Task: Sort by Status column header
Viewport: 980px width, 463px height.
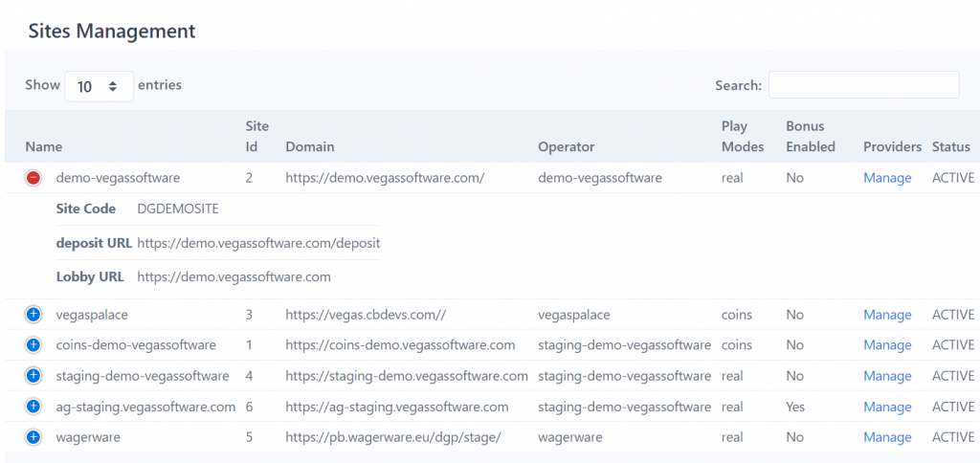Action: click(950, 147)
